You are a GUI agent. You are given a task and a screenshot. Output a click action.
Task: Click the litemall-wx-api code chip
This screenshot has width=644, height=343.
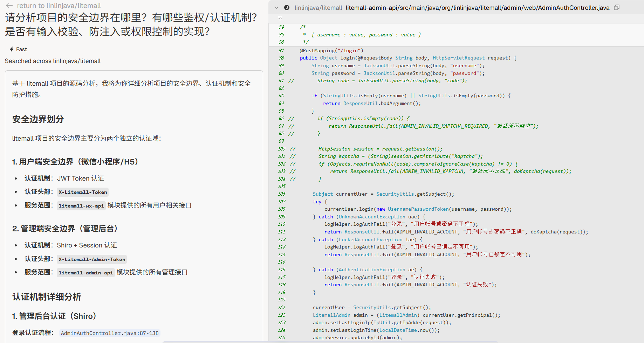coord(81,206)
